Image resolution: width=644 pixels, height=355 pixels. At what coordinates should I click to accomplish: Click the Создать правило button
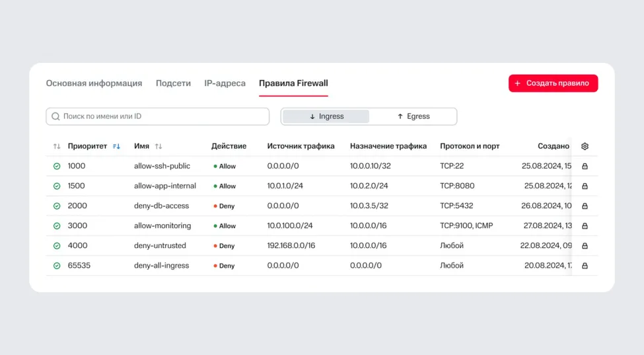pos(553,83)
